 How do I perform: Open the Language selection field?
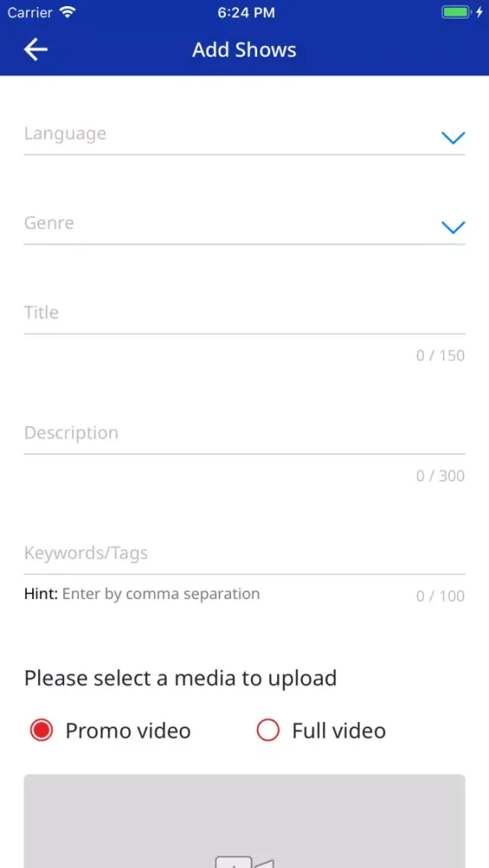(x=244, y=135)
